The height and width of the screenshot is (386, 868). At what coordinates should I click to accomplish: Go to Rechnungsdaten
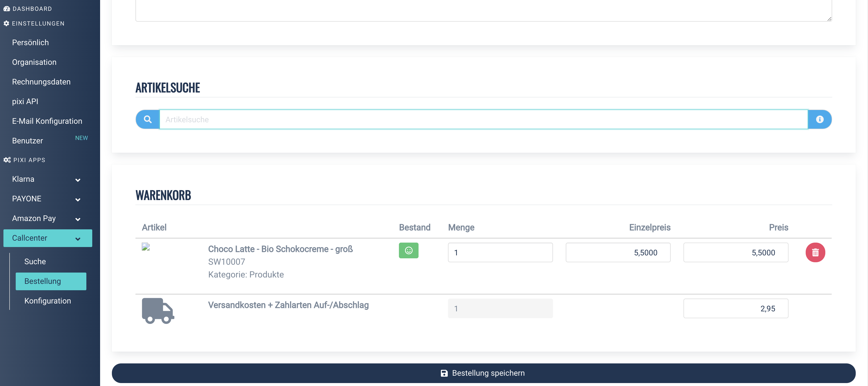[41, 82]
